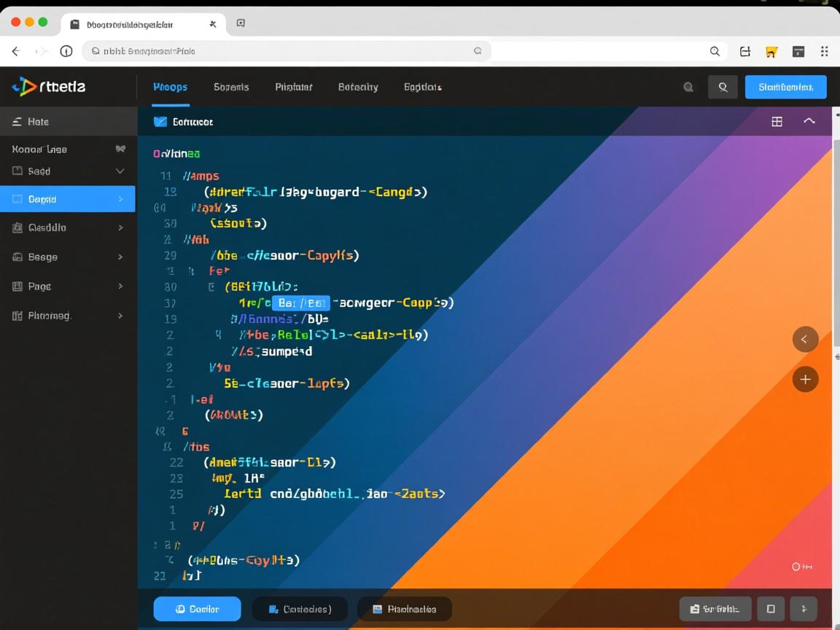This screenshot has height=630, width=840.
Task: Switch to the Botaahy tab
Action: pos(358,87)
